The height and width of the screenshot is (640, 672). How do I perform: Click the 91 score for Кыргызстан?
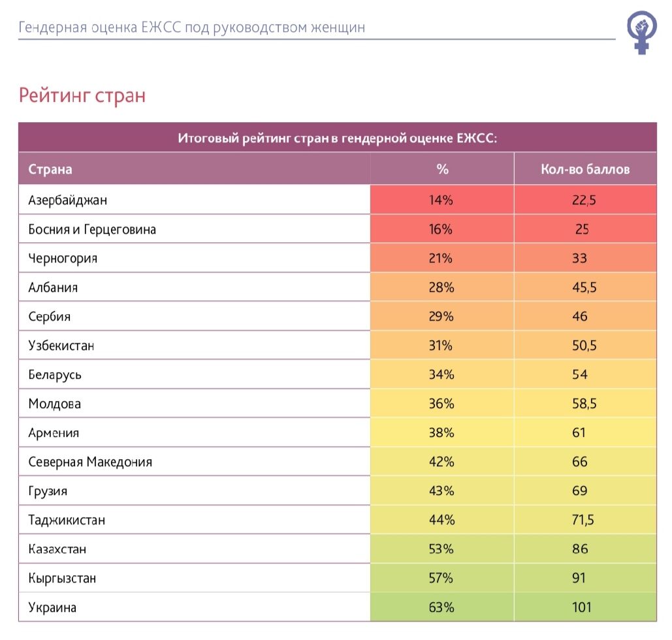coord(579,579)
